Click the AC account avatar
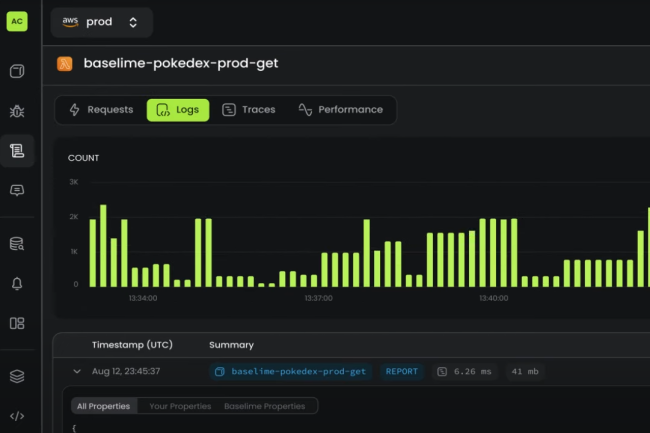Image resolution: width=650 pixels, height=433 pixels. 17,22
